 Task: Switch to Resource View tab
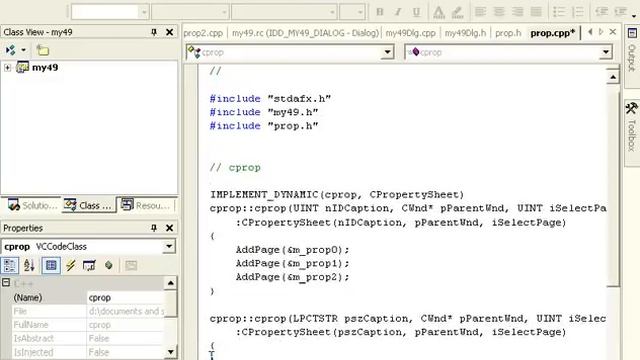pos(146,205)
